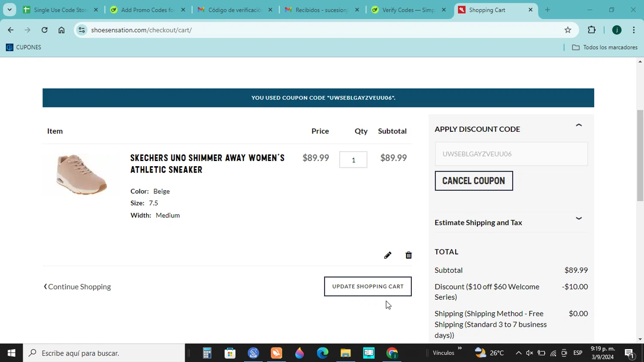
Task: Open Todos los marcadores folder
Action: pyautogui.click(x=605, y=47)
